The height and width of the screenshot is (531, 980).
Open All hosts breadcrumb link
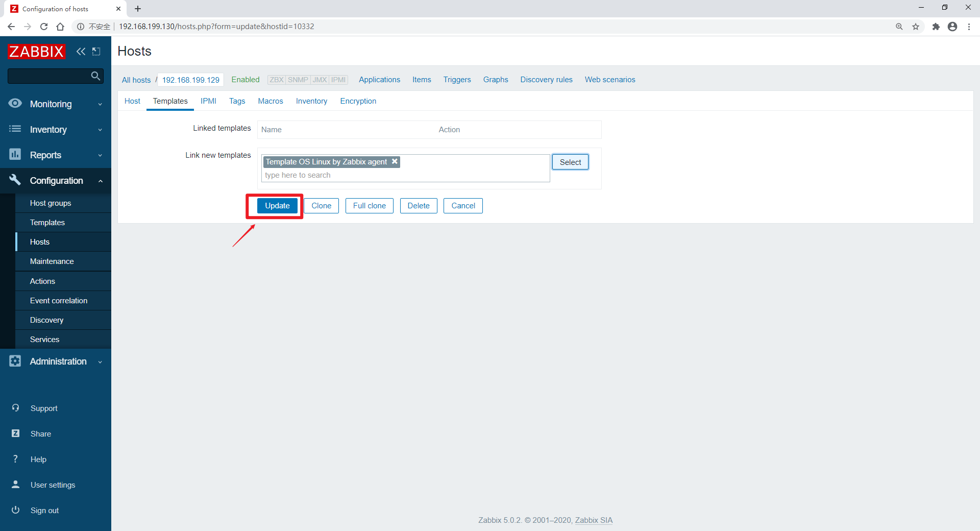(136, 80)
